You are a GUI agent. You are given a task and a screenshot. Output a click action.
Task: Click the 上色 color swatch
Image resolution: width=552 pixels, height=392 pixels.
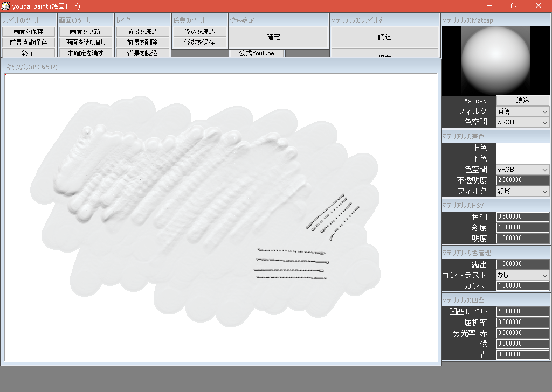pyautogui.click(x=522, y=148)
